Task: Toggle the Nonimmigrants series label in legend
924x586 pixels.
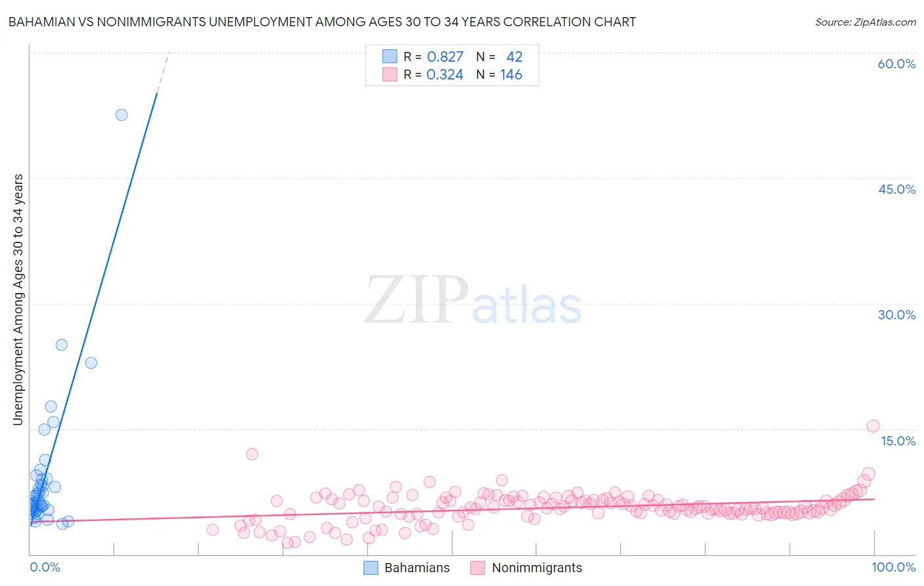Action: click(537, 568)
